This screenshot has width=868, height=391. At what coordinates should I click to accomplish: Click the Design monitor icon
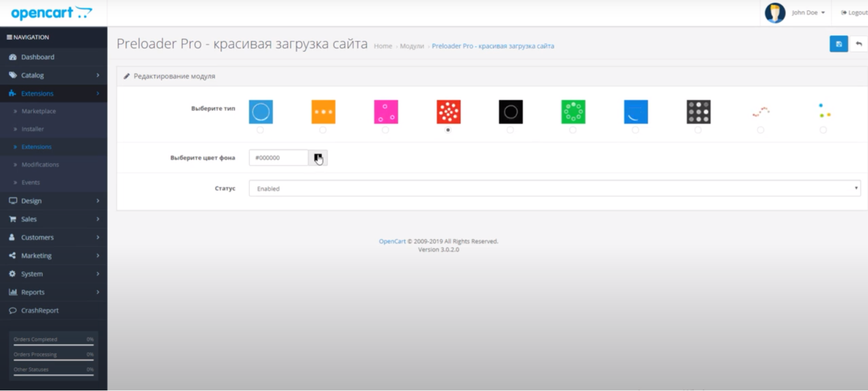(12, 201)
